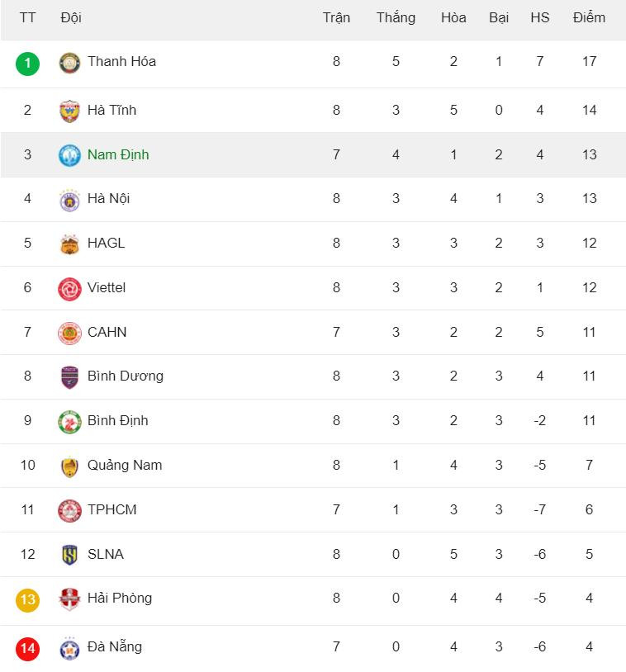
Task: Click the Thắng column header
Action: click(x=396, y=17)
